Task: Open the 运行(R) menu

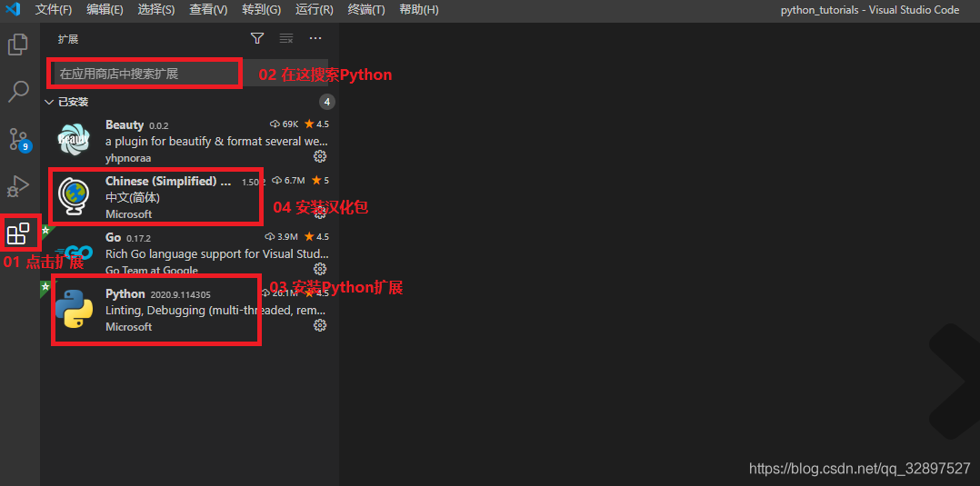Action: 314,10
